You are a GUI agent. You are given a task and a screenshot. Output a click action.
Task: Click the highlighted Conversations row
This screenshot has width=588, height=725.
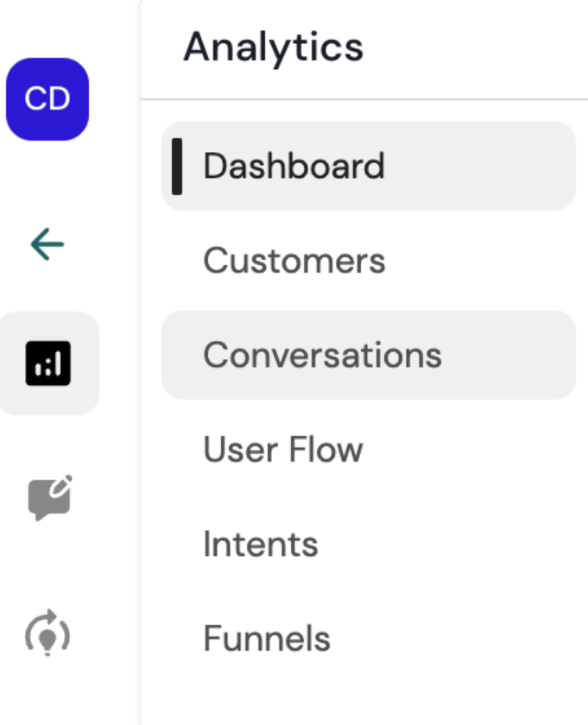(368, 356)
